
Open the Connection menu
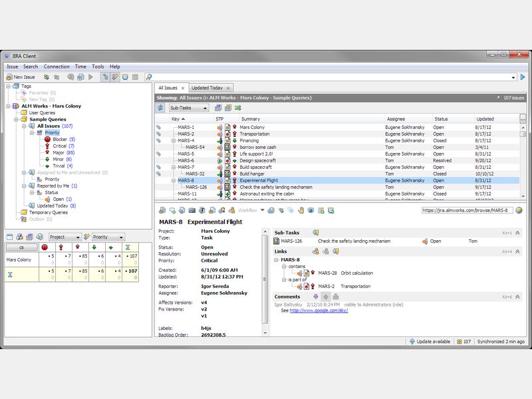click(x=57, y=66)
